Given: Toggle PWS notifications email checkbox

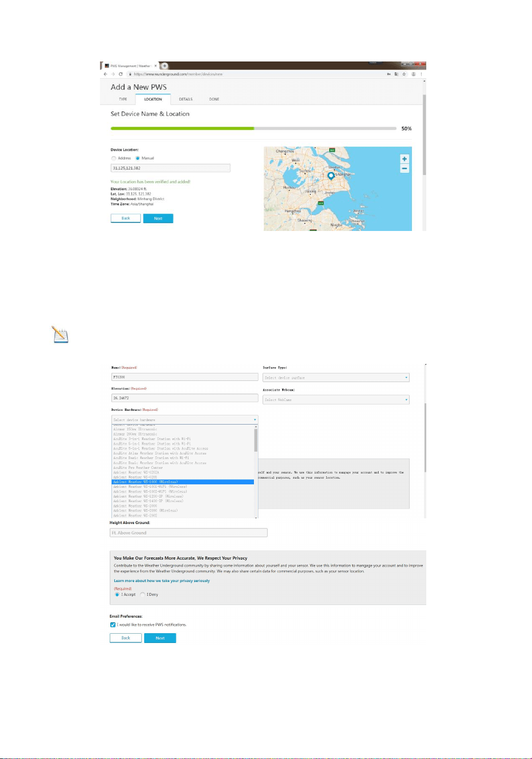Looking at the screenshot, I should pyautogui.click(x=113, y=625).
